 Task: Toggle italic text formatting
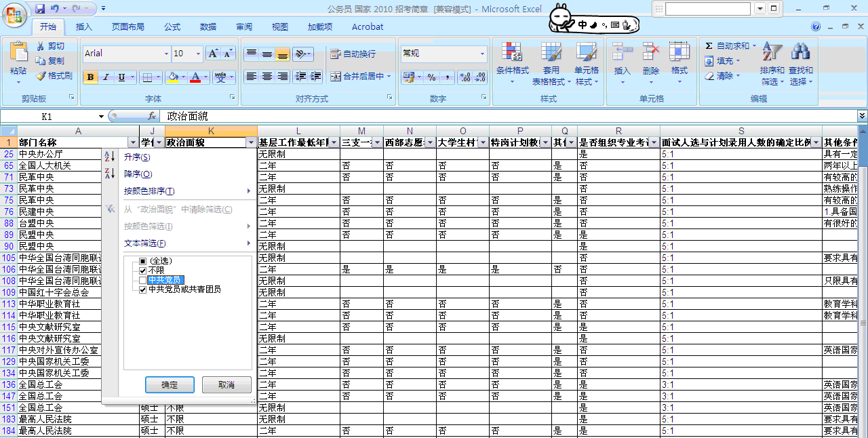(106, 77)
